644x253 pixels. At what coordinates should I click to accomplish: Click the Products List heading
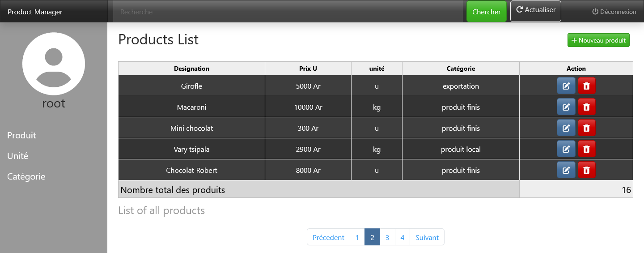158,39
